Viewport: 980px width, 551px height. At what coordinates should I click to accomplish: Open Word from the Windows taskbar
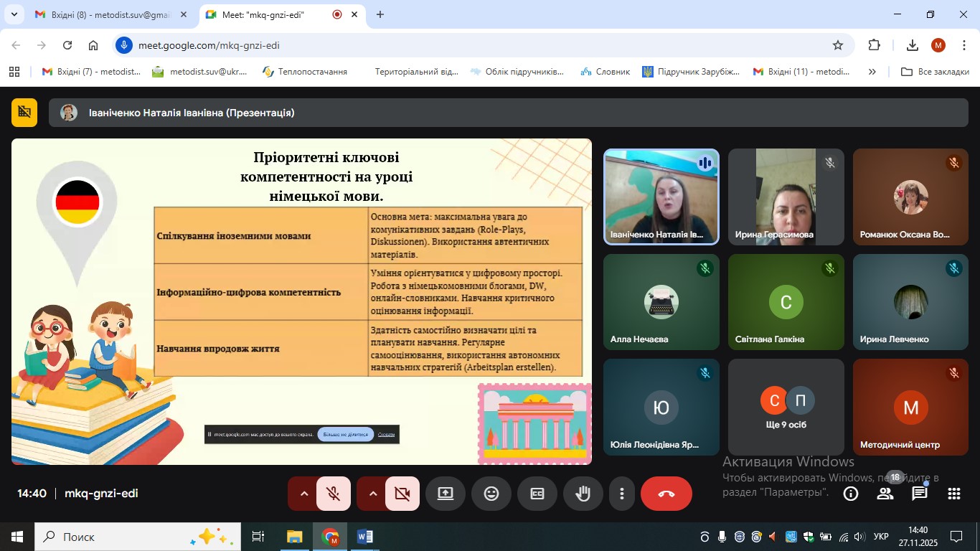point(364,537)
